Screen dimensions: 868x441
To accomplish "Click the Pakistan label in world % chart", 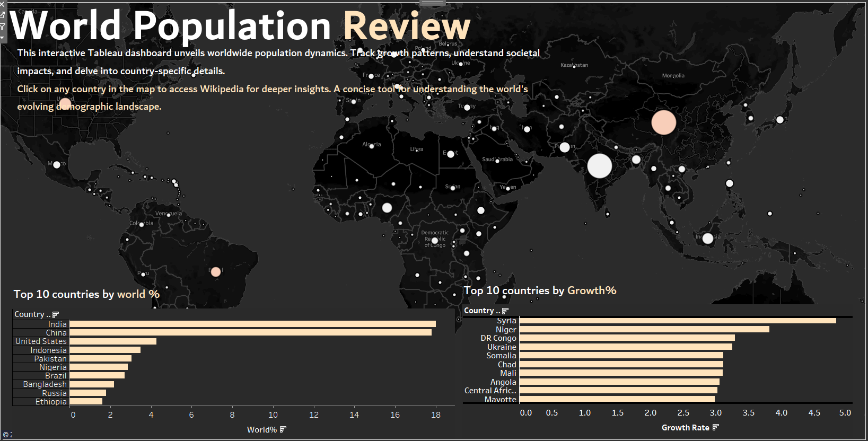I will [50, 359].
